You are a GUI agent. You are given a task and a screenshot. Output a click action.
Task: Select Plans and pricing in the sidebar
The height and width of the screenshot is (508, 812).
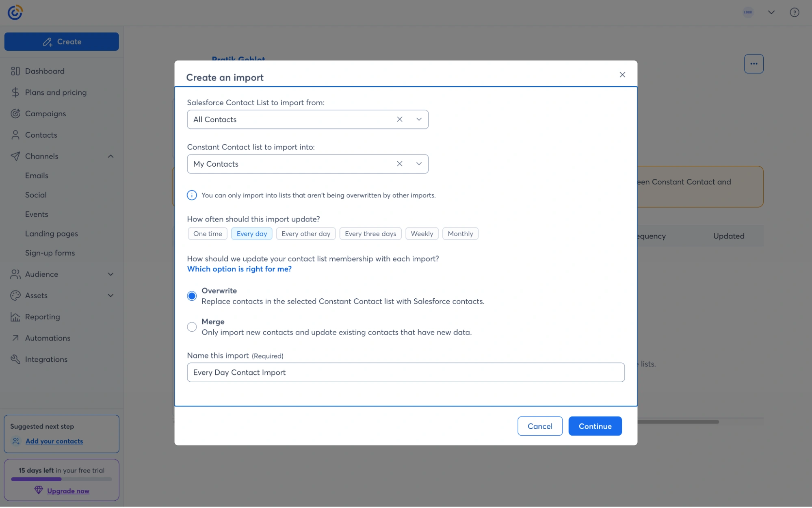[56, 92]
